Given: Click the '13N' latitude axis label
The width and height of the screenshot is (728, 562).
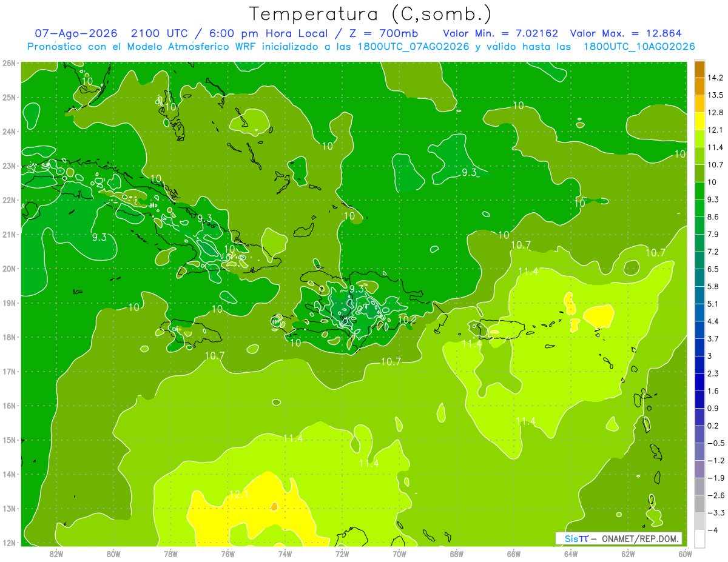Looking at the screenshot, I should [x=10, y=509].
